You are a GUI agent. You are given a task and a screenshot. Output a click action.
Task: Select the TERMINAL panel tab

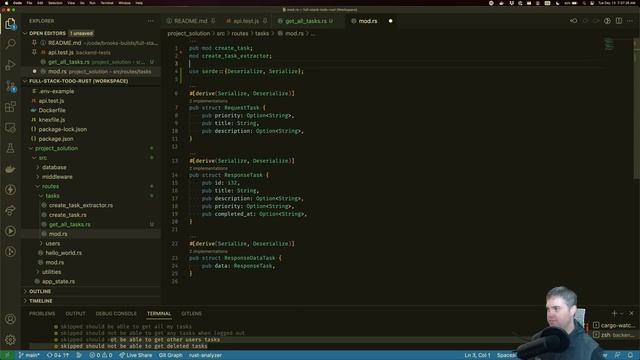click(159, 314)
